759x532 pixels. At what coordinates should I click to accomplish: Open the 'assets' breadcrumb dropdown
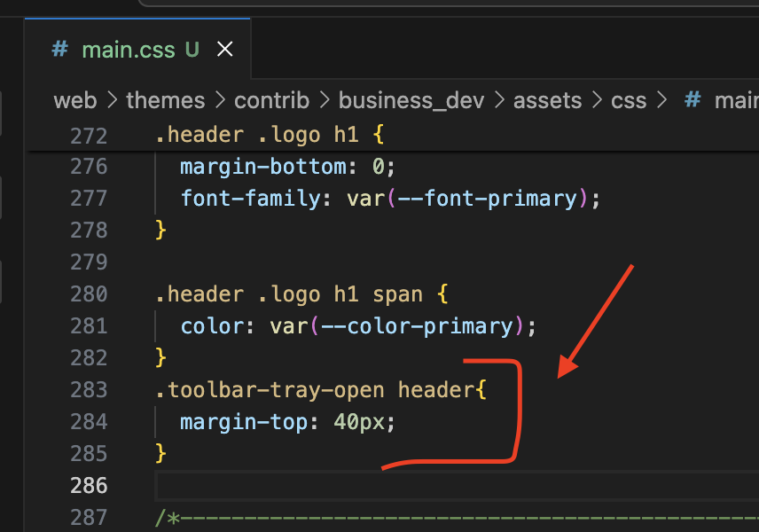pos(547,100)
